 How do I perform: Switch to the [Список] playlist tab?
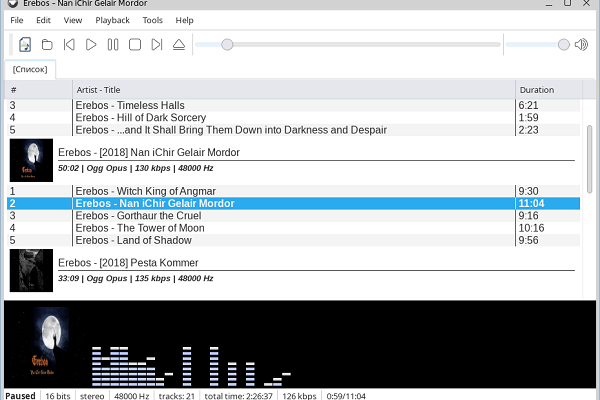coord(30,70)
